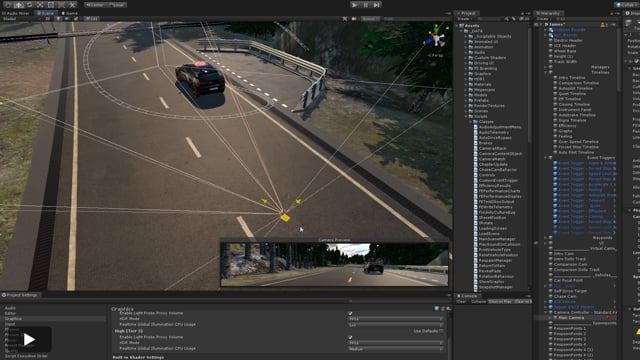
Task: Open the Audio Mixer tab
Action: (x=16, y=13)
